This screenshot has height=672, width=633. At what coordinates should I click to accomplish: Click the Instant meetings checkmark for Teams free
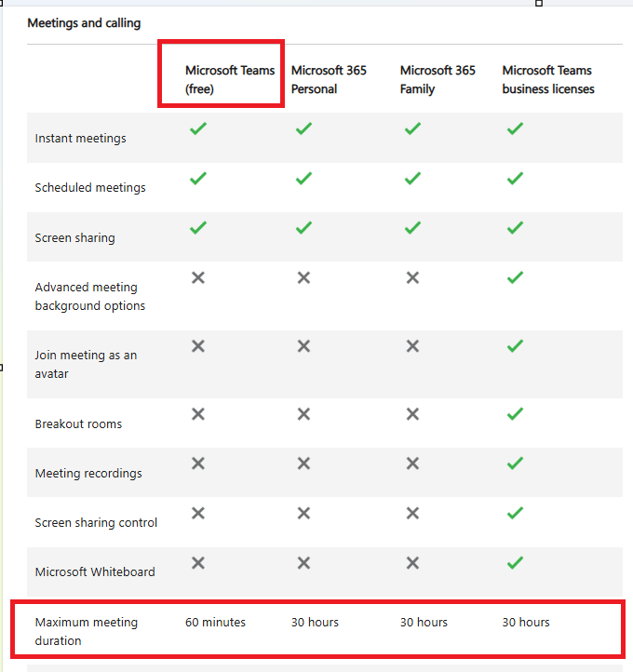pyautogui.click(x=198, y=128)
